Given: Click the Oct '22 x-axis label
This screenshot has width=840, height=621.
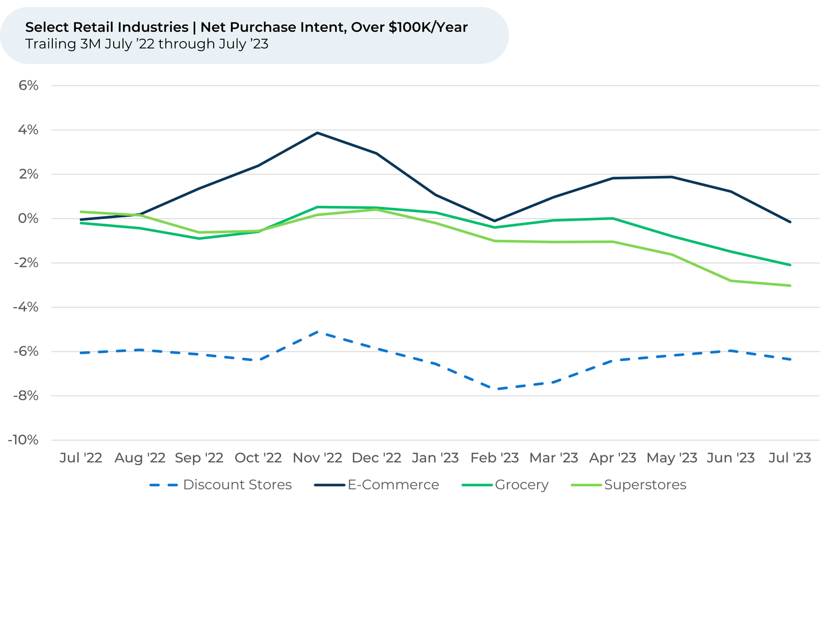Looking at the screenshot, I should [259, 458].
